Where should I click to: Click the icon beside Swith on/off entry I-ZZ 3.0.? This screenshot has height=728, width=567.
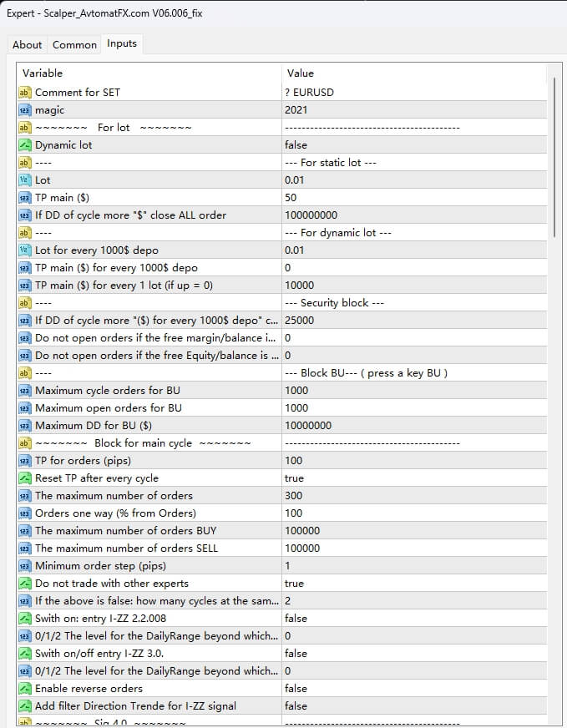point(24,653)
